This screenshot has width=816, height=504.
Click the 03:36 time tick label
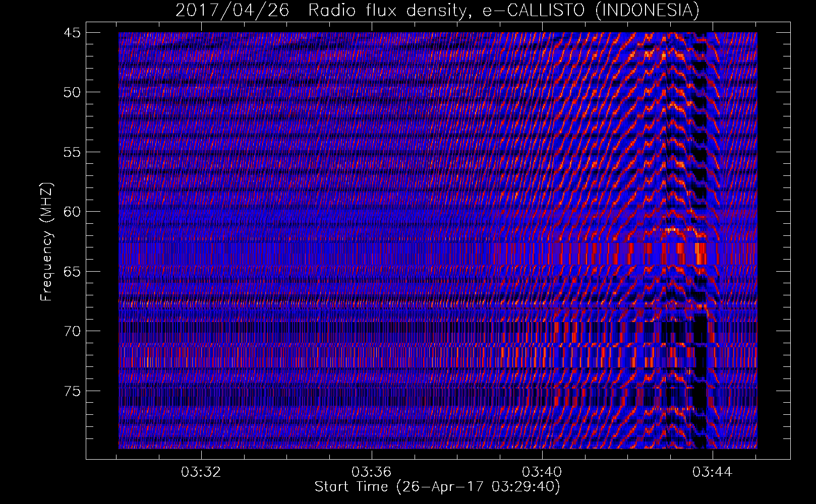[372, 472]
